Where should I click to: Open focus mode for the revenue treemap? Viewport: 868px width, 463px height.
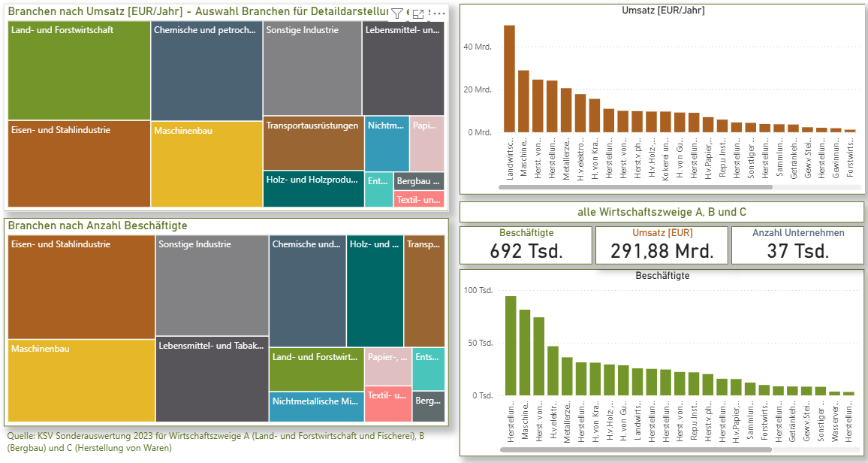point(418,14)
